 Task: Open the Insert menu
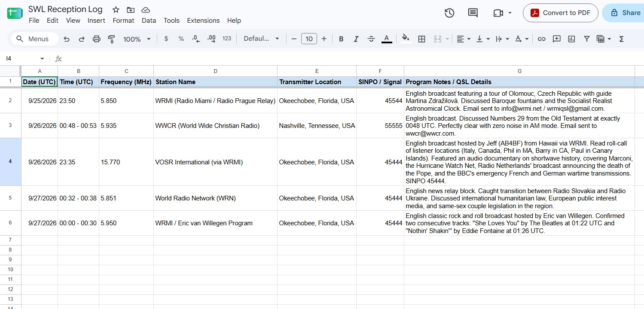(96, 21)
